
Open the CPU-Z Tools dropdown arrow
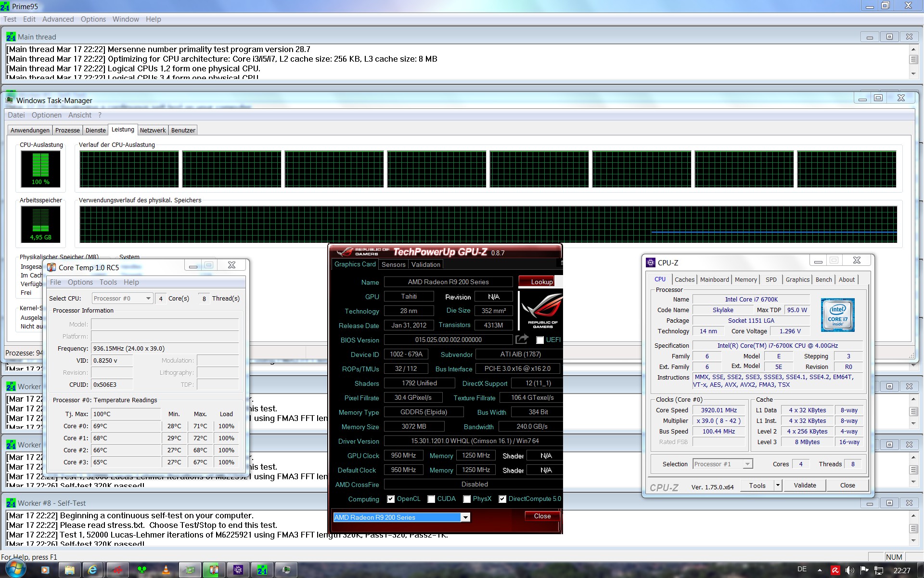[778, 486]
